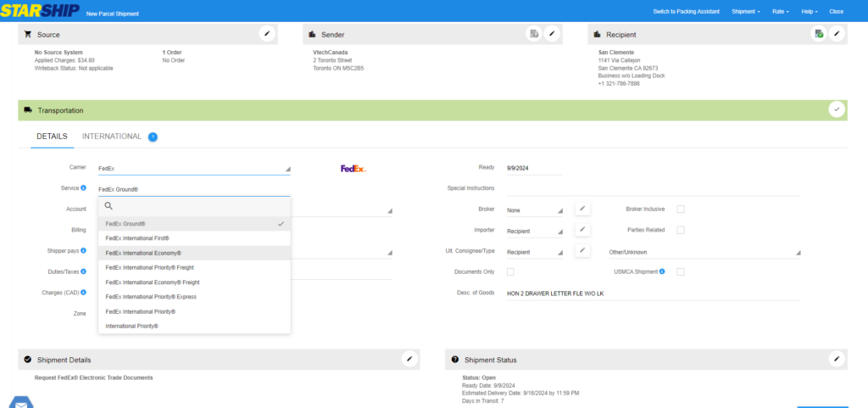This screenshot has height=408, width=868.
Task: Click the Service info icon
Action: tap(84, 188)
